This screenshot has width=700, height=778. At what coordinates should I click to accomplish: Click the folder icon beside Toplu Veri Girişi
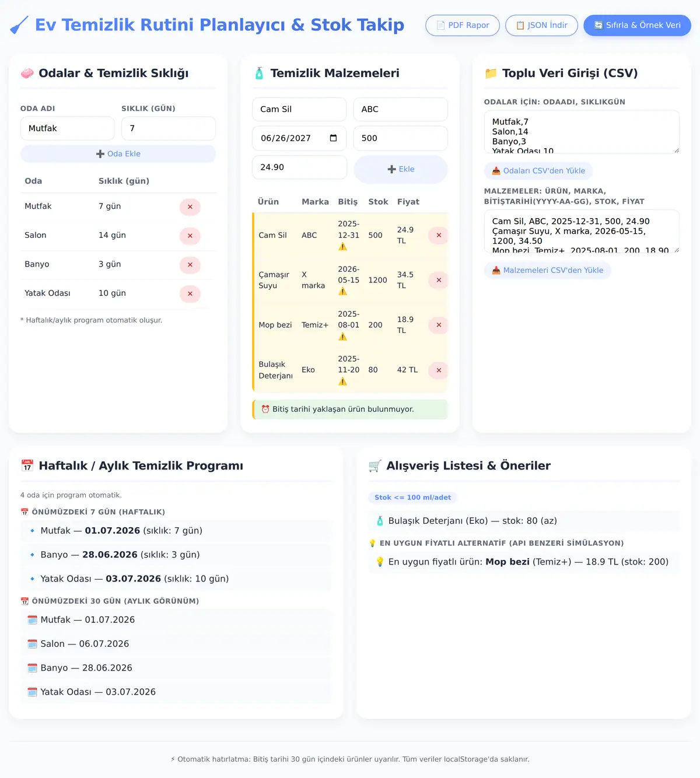(491, 73)
